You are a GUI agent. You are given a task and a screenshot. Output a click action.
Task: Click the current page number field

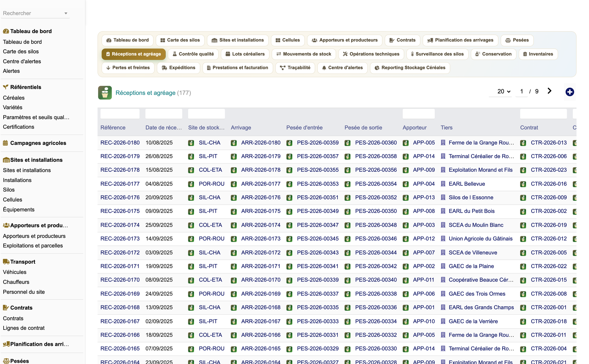click(x=522, y=91)
